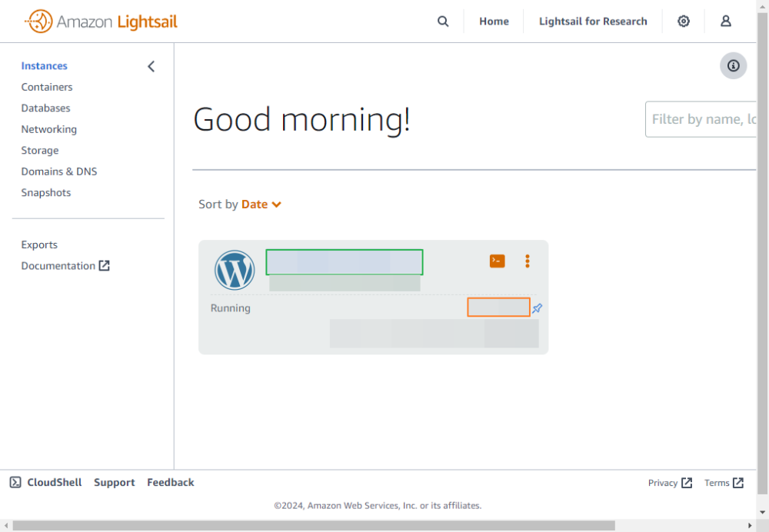Select Networking in sidebar
The height and width of the screenshot is (532, 769).
(x=49, y=129)
